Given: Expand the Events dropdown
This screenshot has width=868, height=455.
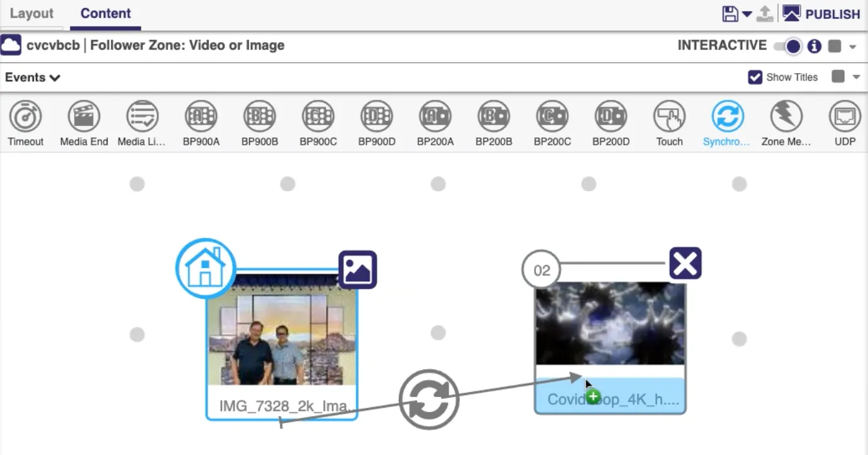Looking at the screenshot, I should (x=33, y=77).
